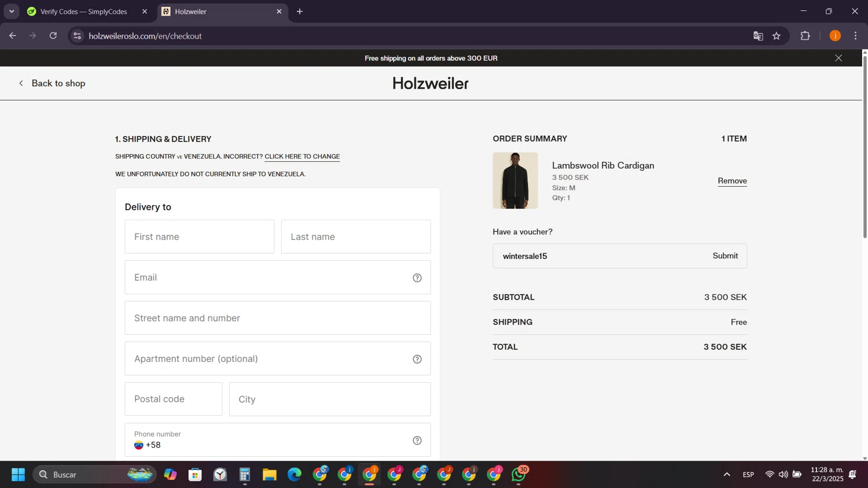
Task: Show help for the Phone number field
Action: tap(417, 441)
